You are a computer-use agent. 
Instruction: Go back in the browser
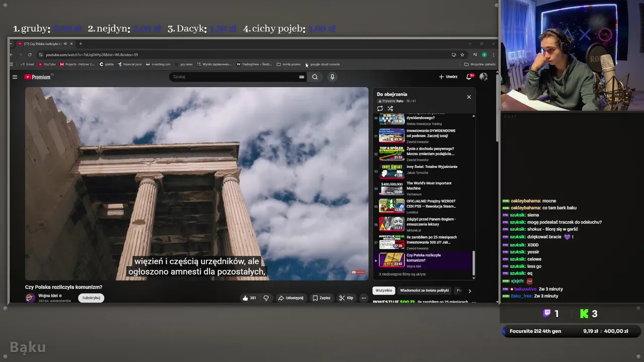point(12,55)
